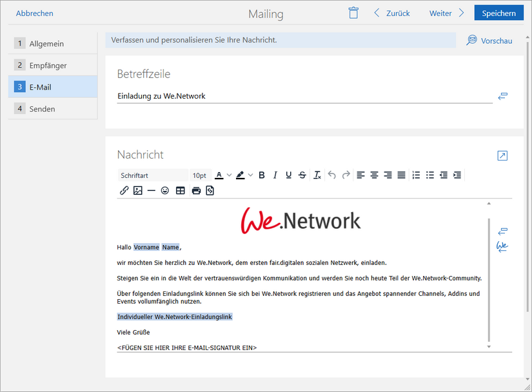Insert an image into the email body

137,190
